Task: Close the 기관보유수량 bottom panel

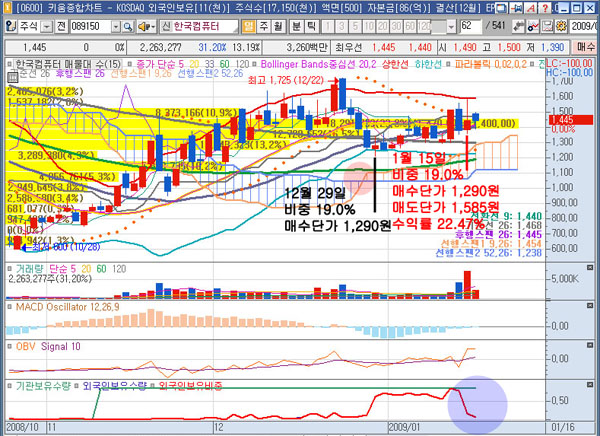Action: coord(590,384)
